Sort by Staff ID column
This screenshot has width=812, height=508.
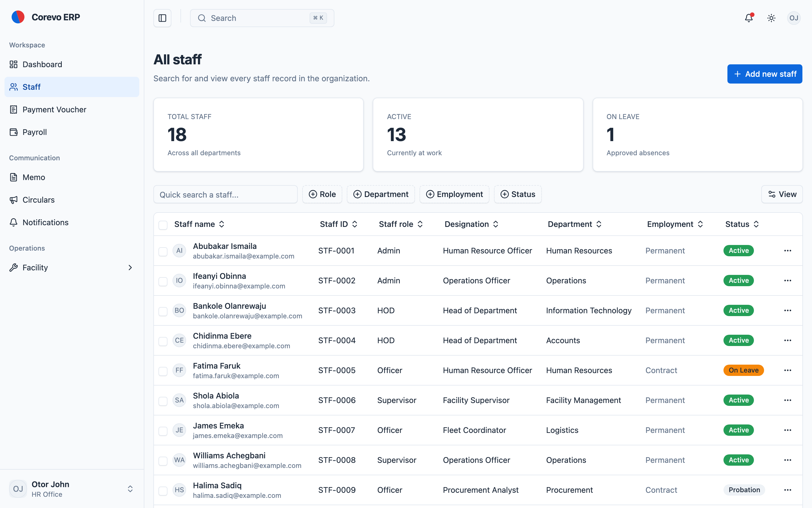tap(339, 224)
